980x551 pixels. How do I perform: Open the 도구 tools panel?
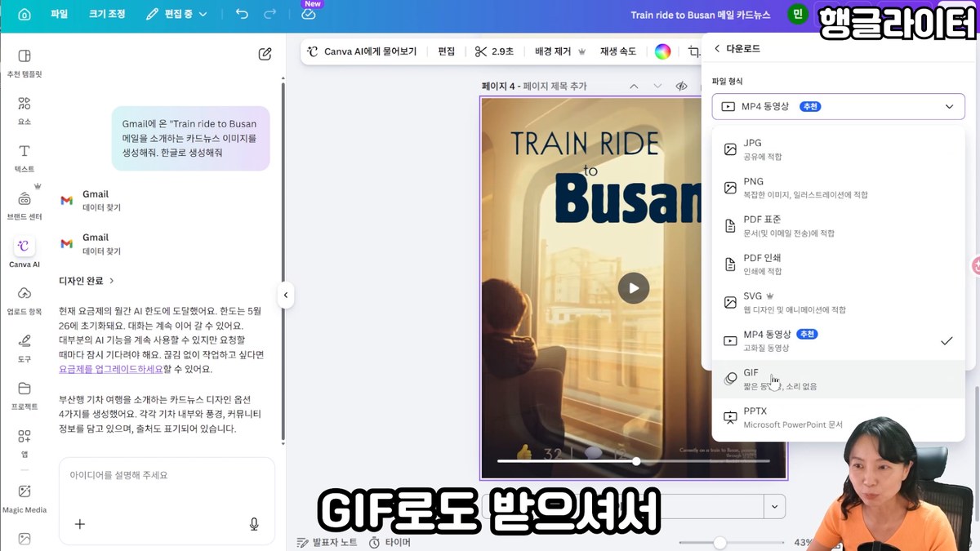pyautogui.click(x=24, y=349)
